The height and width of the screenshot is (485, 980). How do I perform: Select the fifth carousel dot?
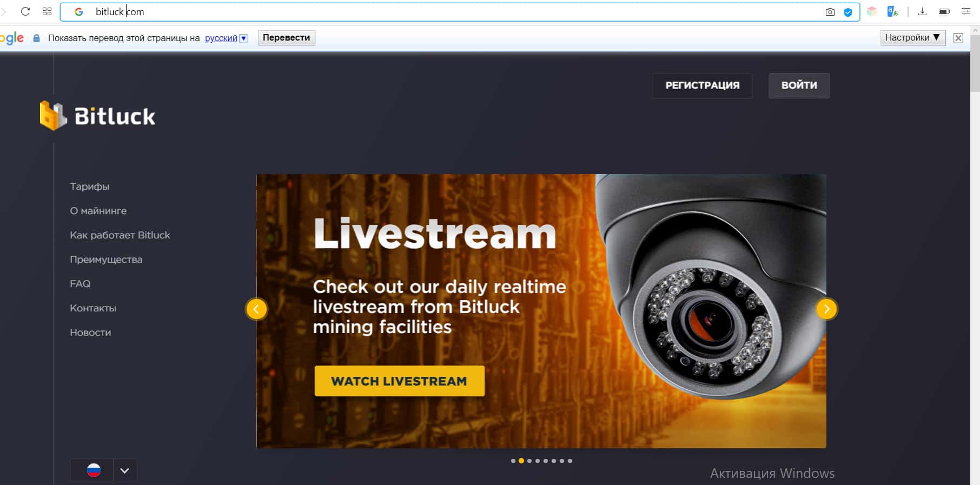tap(546, 461)
